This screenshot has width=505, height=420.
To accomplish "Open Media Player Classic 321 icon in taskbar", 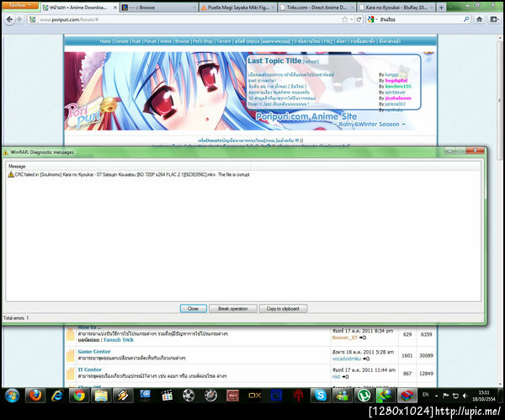I will 167,396.
